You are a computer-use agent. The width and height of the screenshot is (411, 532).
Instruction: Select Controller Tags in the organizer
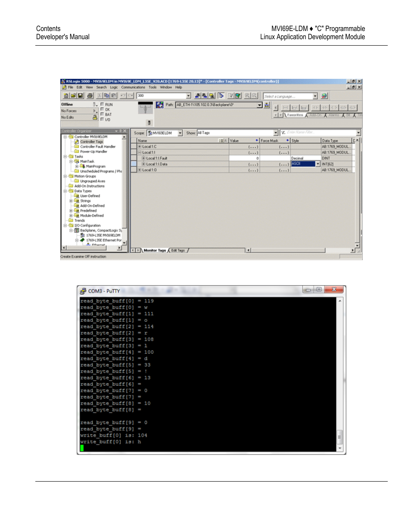[92, 142]
